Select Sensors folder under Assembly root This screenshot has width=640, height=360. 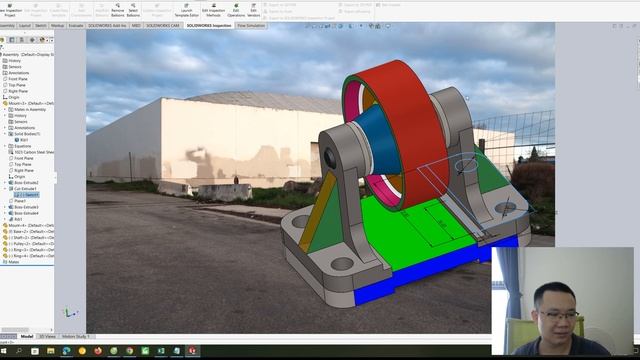12,67
